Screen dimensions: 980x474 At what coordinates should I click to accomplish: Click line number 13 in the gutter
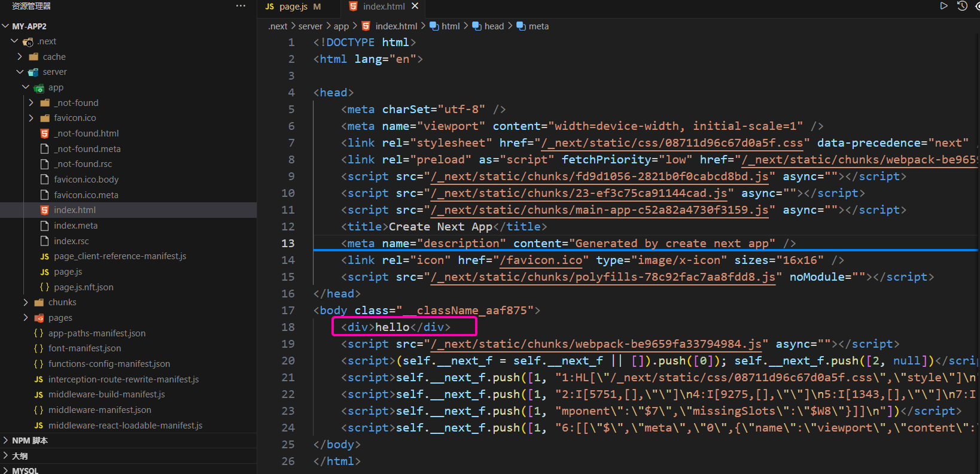[288, 244]
